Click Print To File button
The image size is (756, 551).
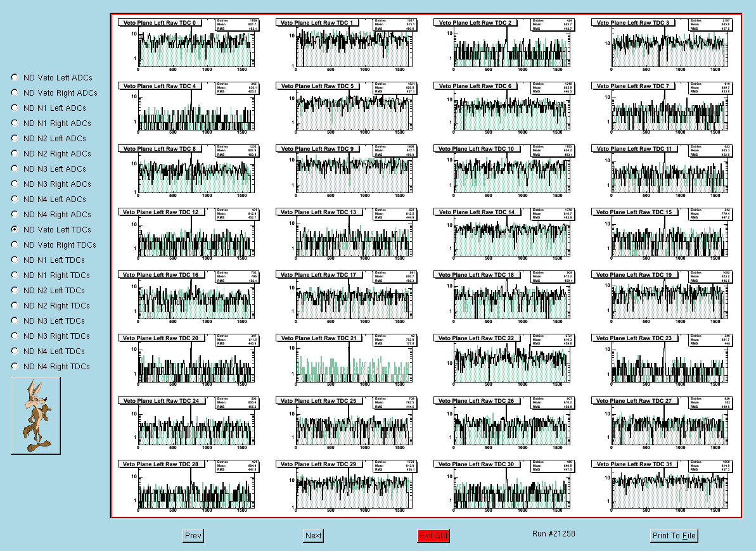pos(674,536)
